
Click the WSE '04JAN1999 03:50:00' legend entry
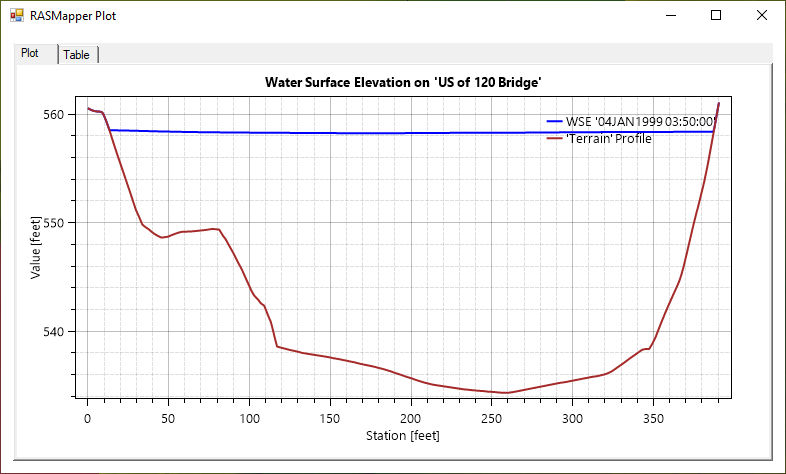(x=632, y=122)
